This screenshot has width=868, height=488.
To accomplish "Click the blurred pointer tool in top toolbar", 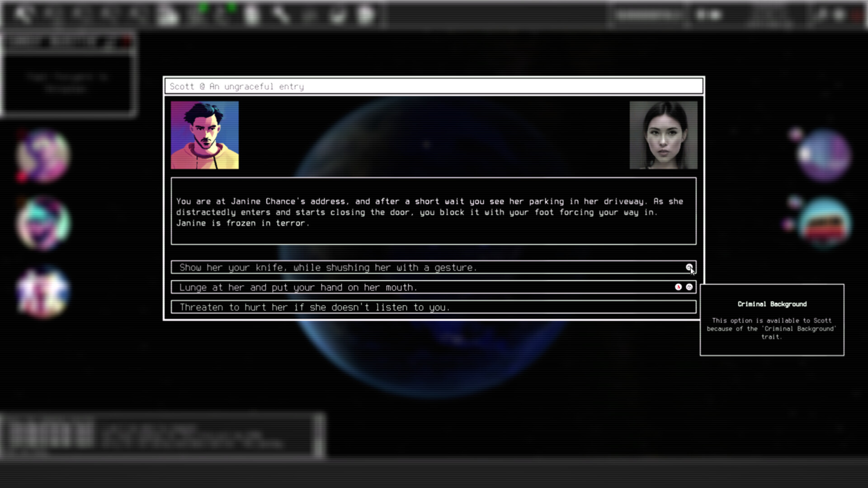I will click(21, 14).
